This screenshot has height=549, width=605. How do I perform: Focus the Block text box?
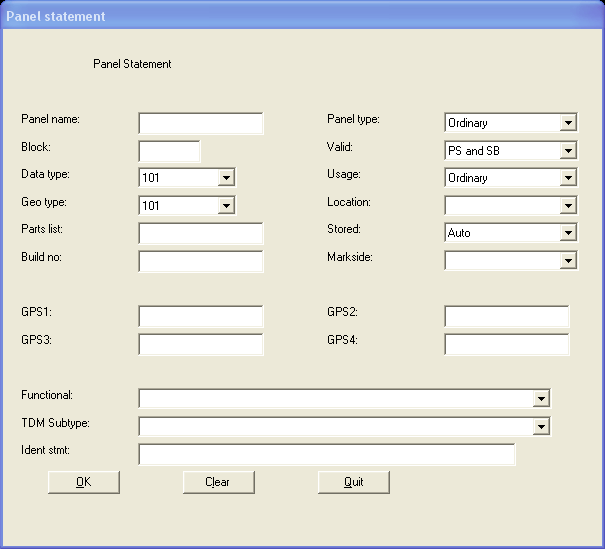[169, 151]
